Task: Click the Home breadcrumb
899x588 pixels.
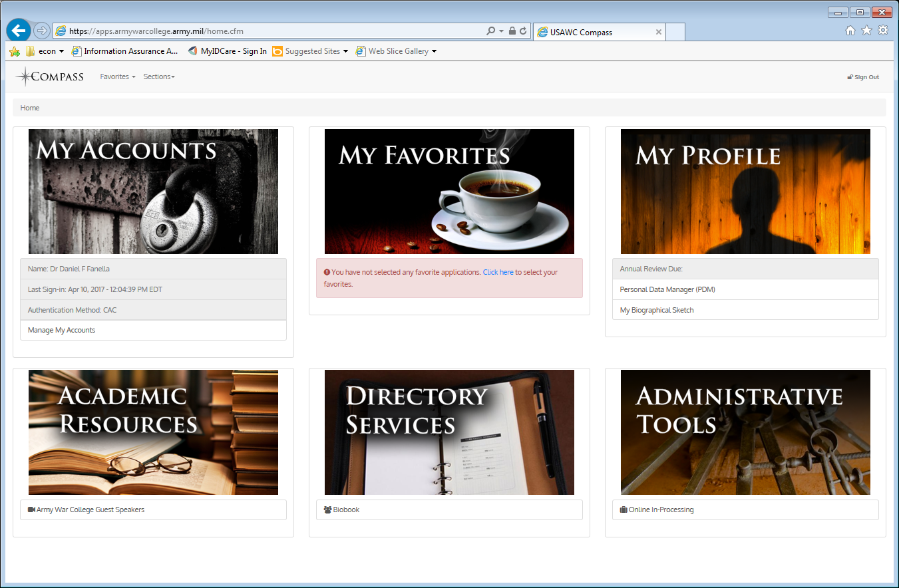Action: [x=30, y=108]
